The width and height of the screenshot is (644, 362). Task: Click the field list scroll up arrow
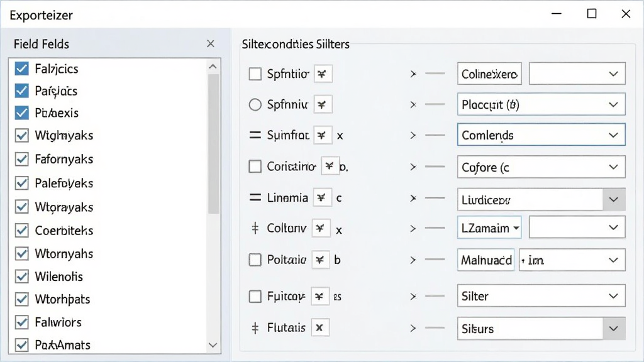coord(213,67)
